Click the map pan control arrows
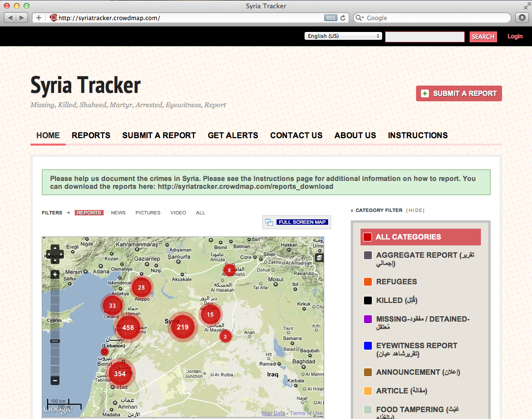The height and width of the screenshot is (419, 532). [55, 255]
